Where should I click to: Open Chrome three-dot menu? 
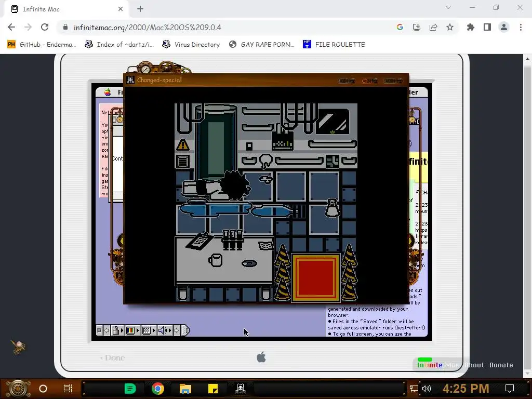pos(521,27)
